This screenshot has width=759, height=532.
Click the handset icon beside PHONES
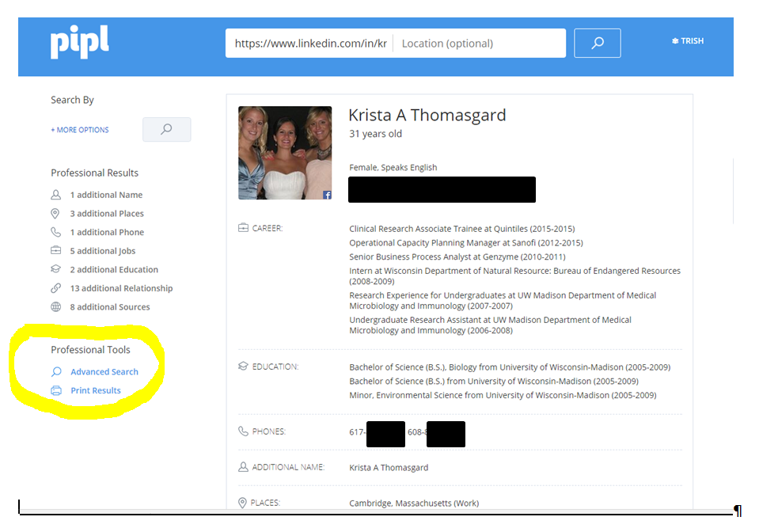[243, 431]
